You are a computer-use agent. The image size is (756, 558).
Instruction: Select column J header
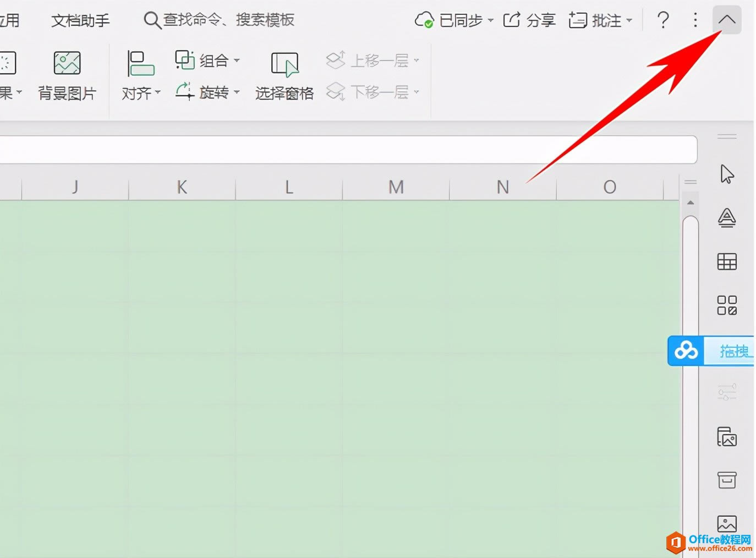pyautogui.click(x=75, y=187)
